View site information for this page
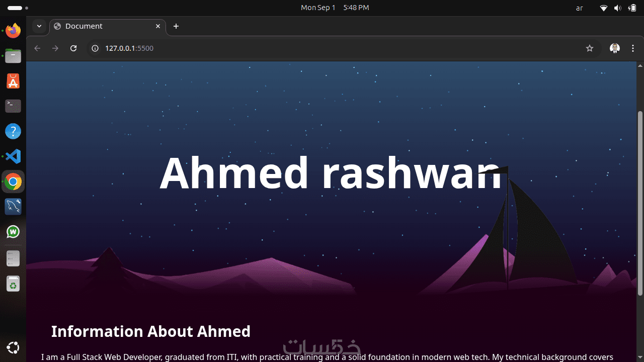644x362 pixels. [x=95, y=48]
